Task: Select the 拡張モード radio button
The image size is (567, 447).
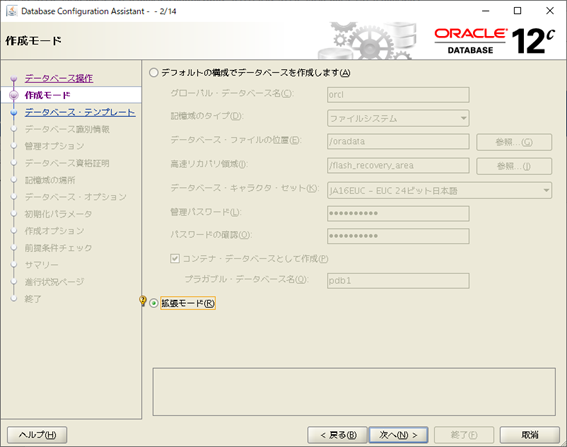Action: click(154, 303)
